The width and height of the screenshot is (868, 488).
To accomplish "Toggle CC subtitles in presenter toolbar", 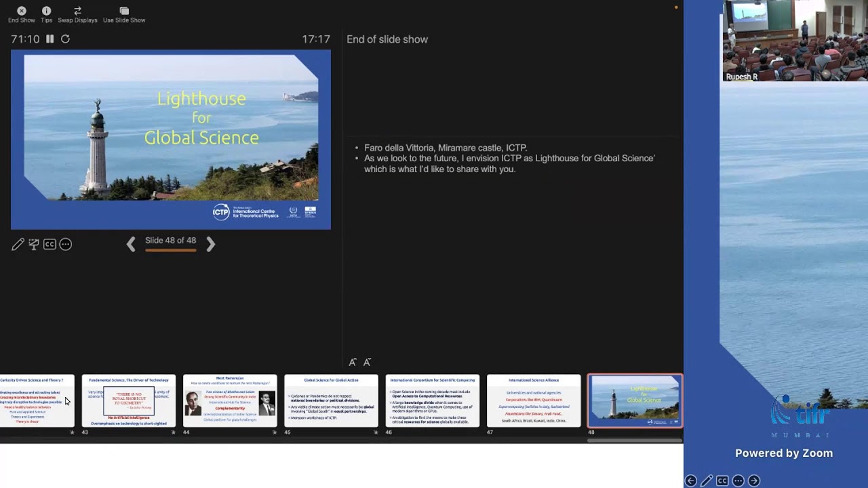I will tap(50, 244).
